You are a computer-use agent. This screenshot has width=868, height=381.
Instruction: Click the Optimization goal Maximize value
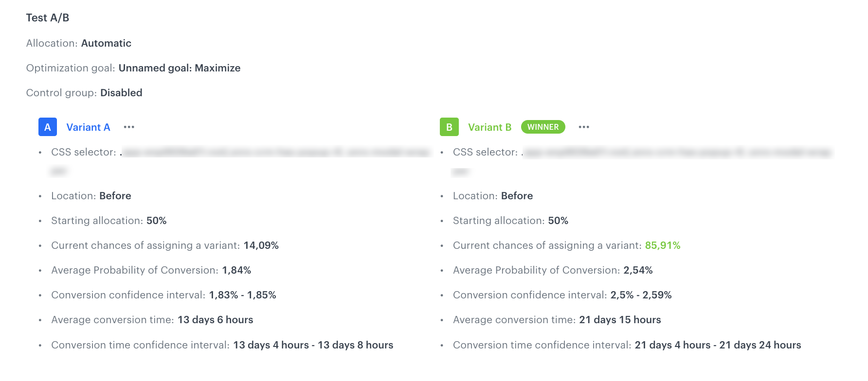217,68
